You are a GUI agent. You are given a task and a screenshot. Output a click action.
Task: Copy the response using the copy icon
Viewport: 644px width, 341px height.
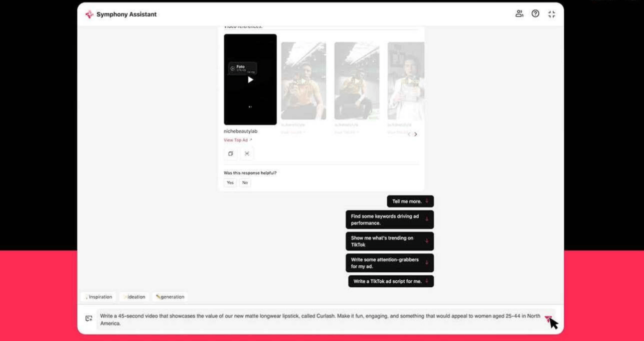(230, 153)
